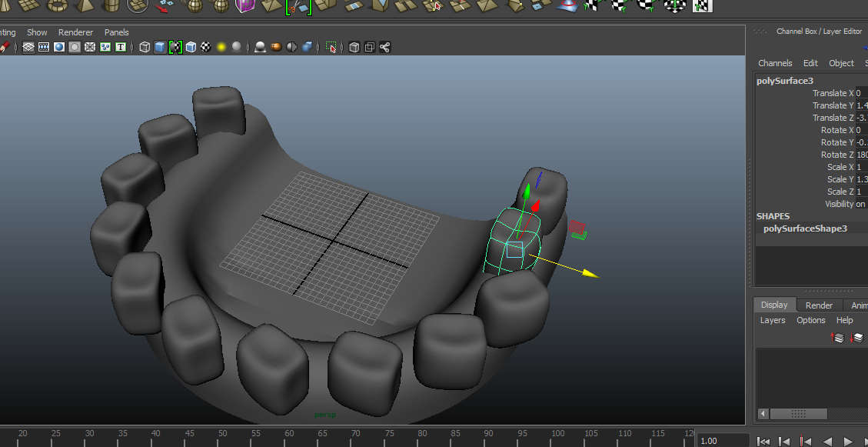Toggle the isolate select icon in panel toolbar
Screen dimensions: 868x447
point(331,47)
